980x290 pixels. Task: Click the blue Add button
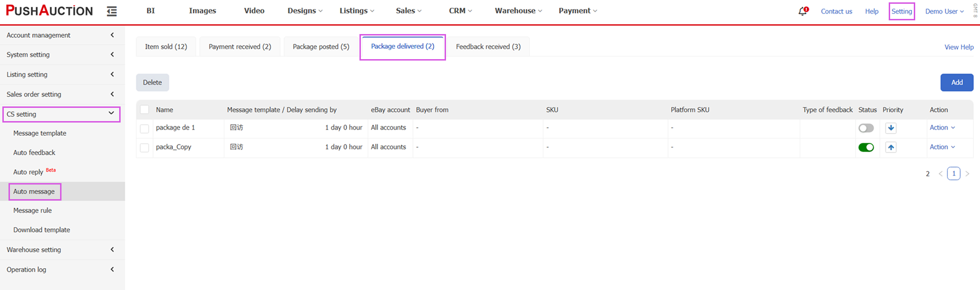tap(956, 82)
